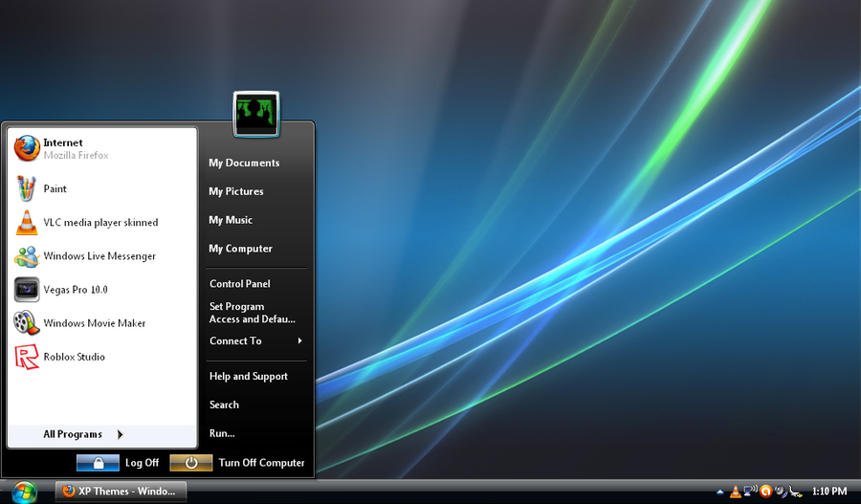Open Set Program Access and Defaults
The height and width of the screenshot is (504, 861).
pos(252,313)
